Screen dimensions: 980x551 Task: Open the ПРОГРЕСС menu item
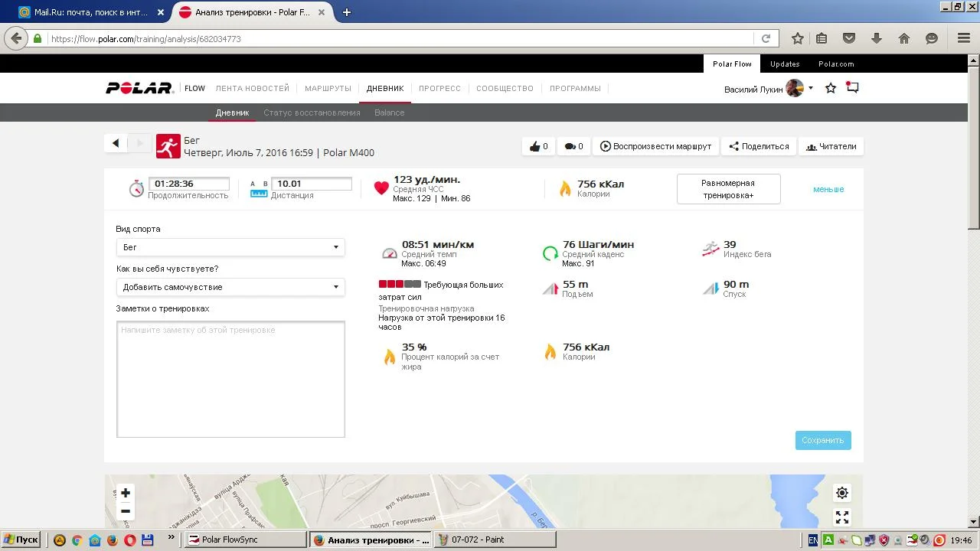coord(439,89)
